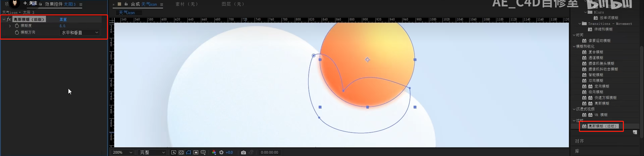Select the 定向模糊 effect
644x156 pixels.
point(602,86)
